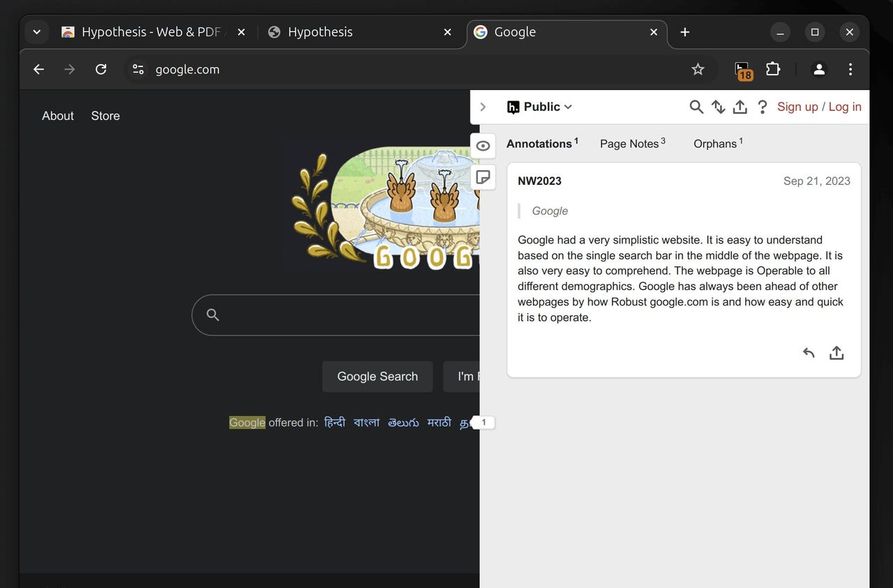Viewport: 893px width, 588px height.
Task: Click the Sep 21, 2023 annotation date
Action: coord(816,181)
